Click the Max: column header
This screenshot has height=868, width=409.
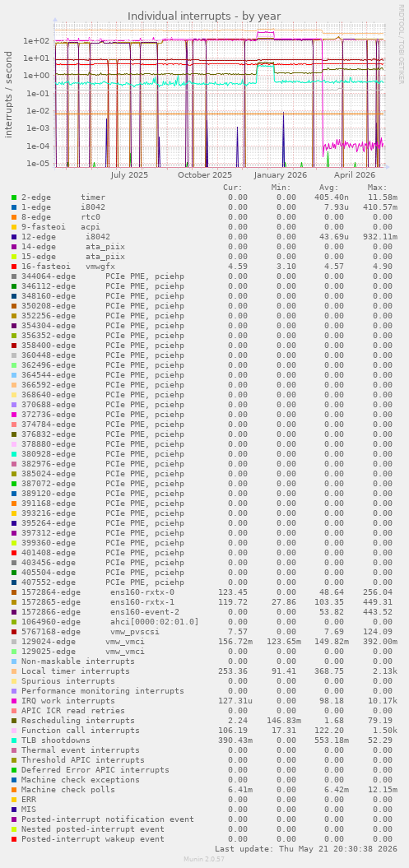[x=377, y=187]
